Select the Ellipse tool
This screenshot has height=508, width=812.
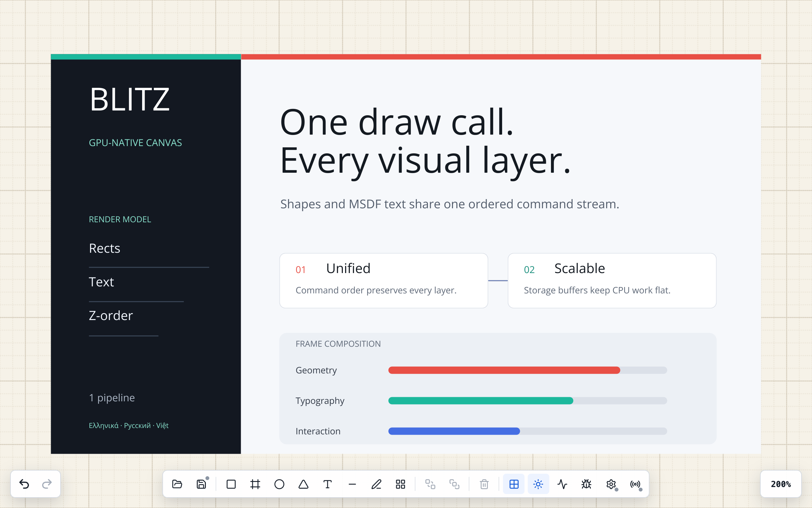pyautogui.click(x=279, y=484)
